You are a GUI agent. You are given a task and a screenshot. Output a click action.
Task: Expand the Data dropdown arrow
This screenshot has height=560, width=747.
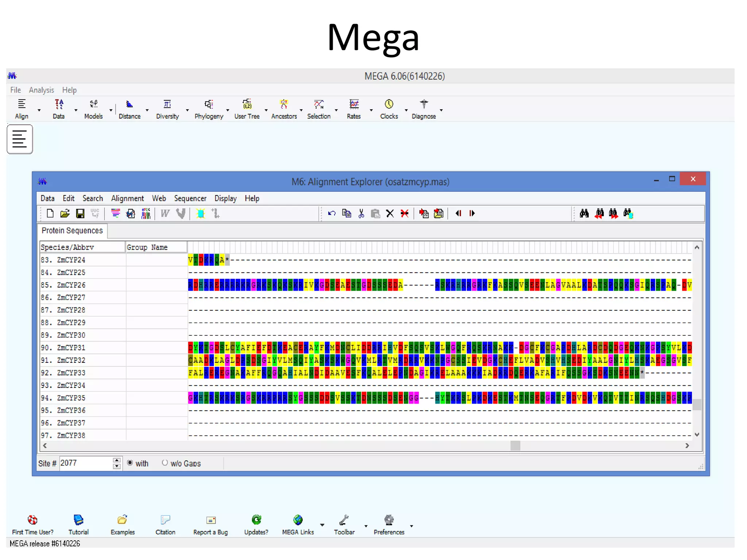click(76, 110)
